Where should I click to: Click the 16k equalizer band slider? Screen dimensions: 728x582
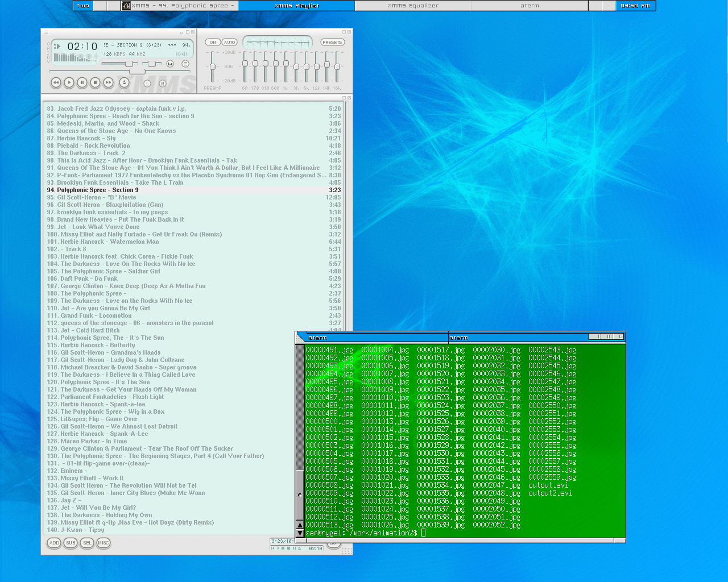(x=337, y=66)
